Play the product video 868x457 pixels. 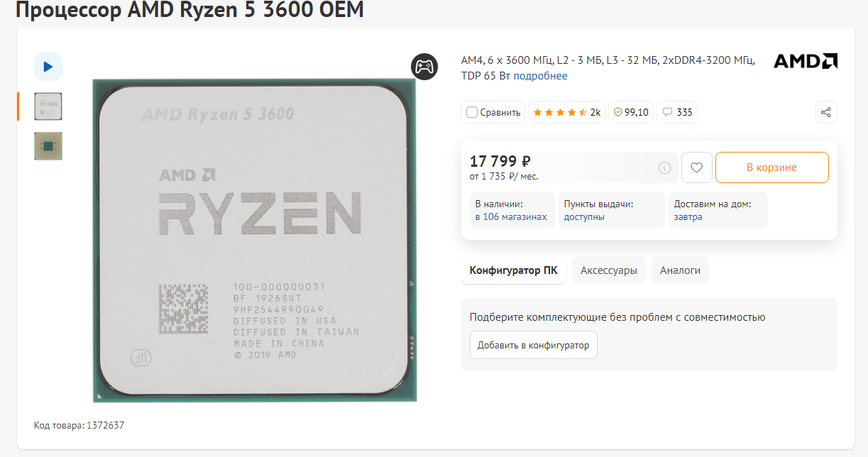coord(48,67)
